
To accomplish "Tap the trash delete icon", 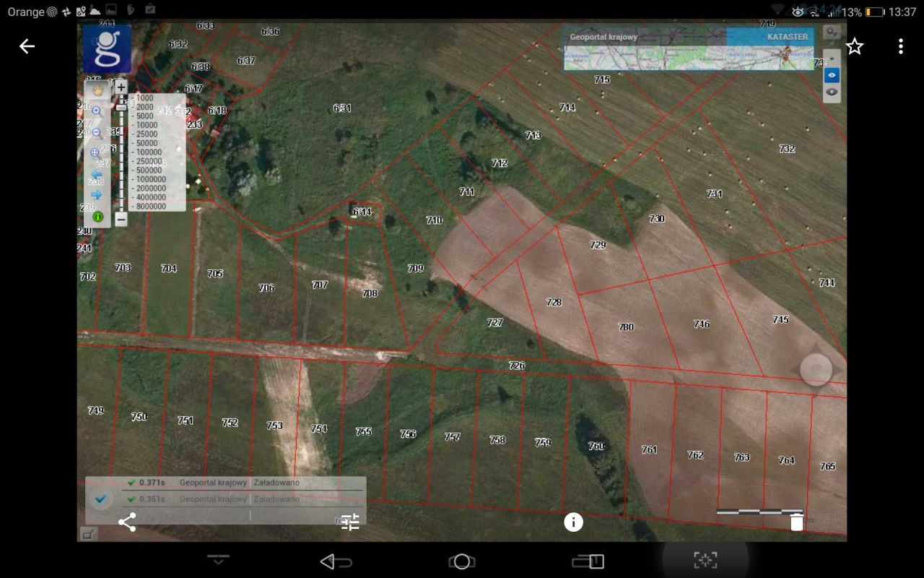I will click(x=796, y=522).
